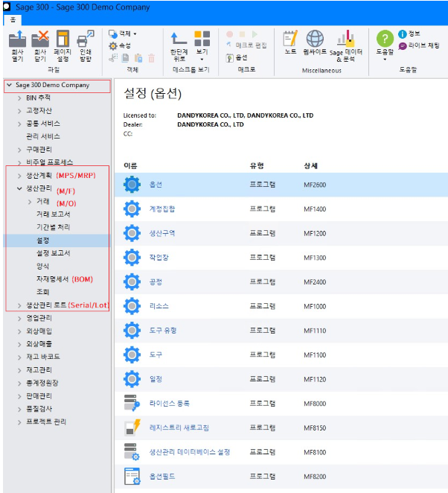Click the gear icon beside 계정집합
The image size is (448, 493).
click(x=132, y=209)
